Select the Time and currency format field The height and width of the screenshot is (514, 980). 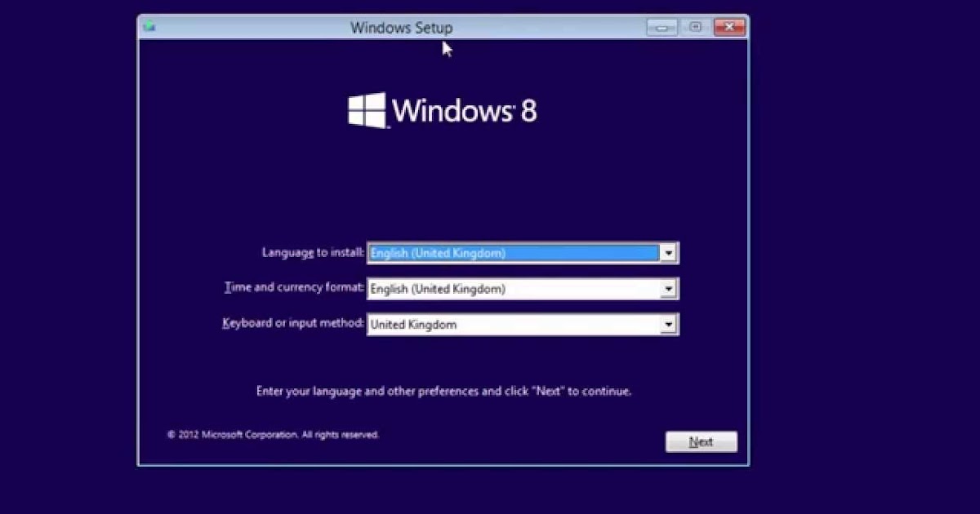click(x=523, y=289)
